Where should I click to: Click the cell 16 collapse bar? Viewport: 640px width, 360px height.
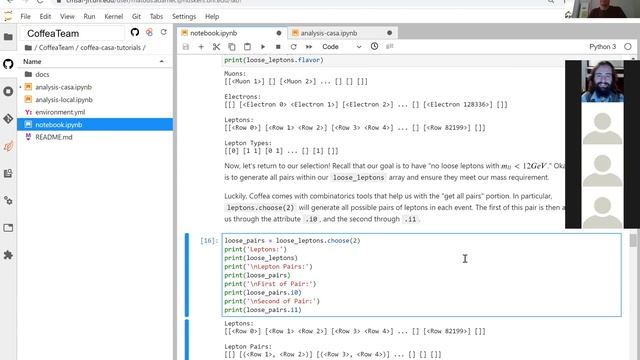(187, 275)
